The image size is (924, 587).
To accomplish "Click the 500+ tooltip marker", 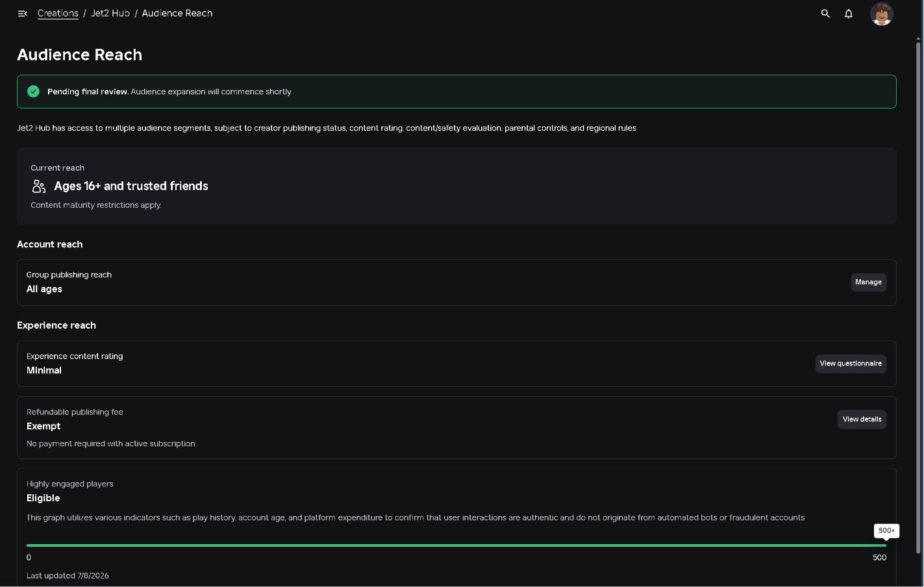I will click(886, 531).
